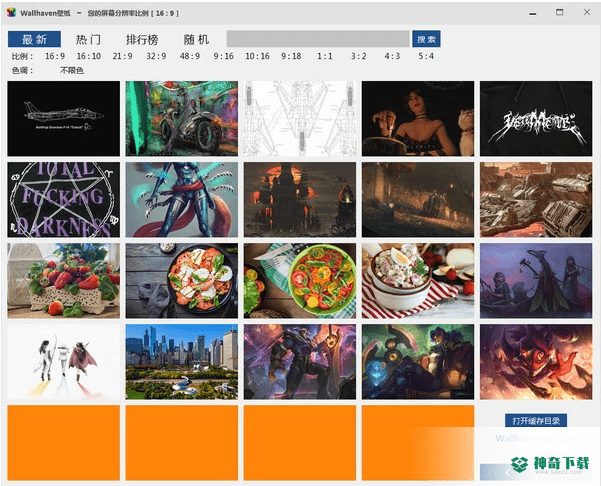Open the 热门 tab

(x=88, y=39)
